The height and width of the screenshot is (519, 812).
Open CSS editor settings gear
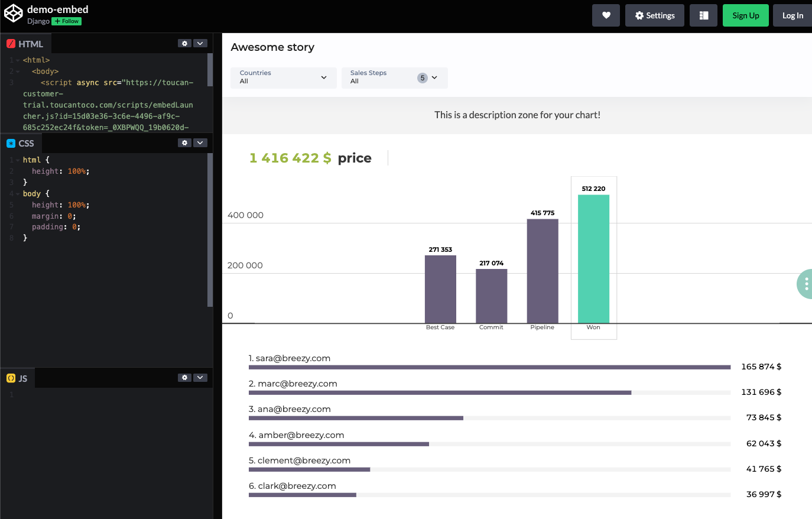tap(185, 142)
